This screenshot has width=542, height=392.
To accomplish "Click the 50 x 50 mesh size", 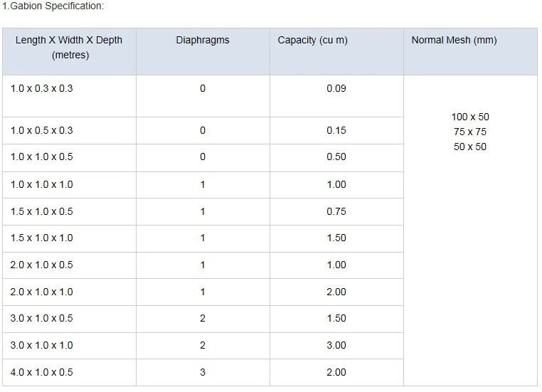I will [x=470, y=147].
